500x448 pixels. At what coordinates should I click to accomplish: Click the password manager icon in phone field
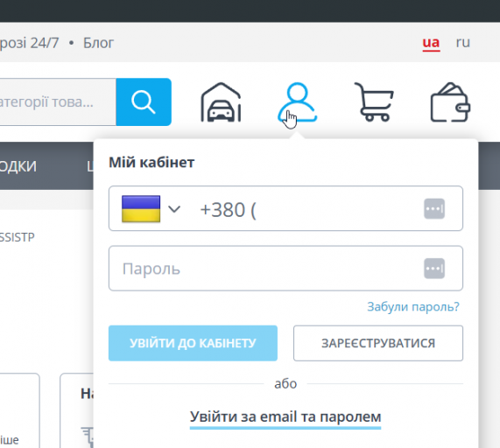[434, 209]
